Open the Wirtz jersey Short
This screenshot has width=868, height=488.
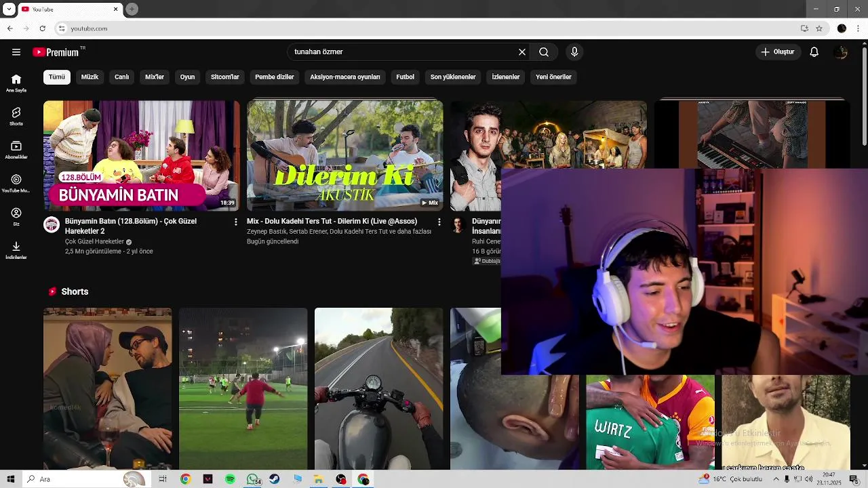[650, 422]
